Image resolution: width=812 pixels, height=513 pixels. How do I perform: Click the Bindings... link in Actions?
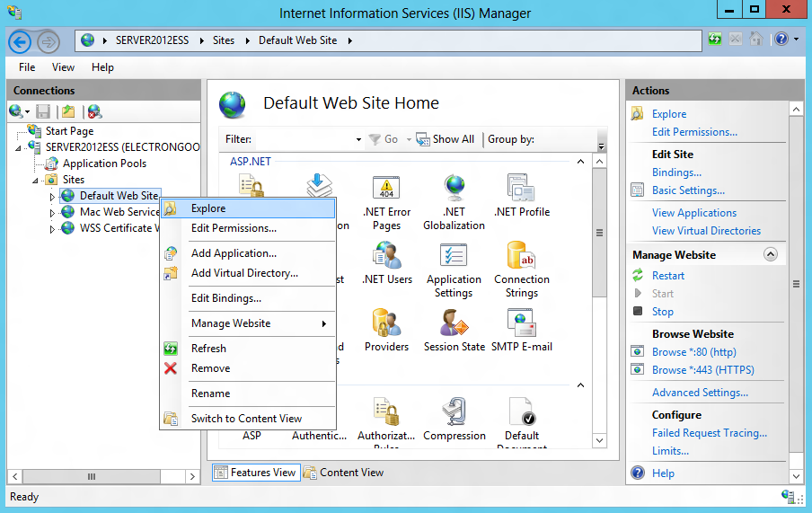tap(676, 172)
